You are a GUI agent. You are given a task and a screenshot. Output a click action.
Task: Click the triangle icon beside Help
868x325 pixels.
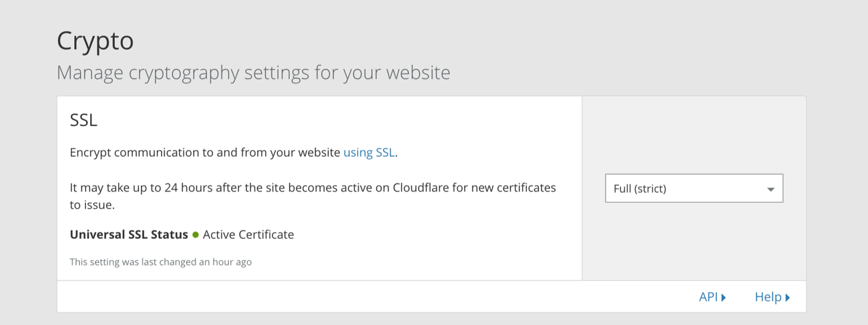pyautogui.click(x=788, y=298)
